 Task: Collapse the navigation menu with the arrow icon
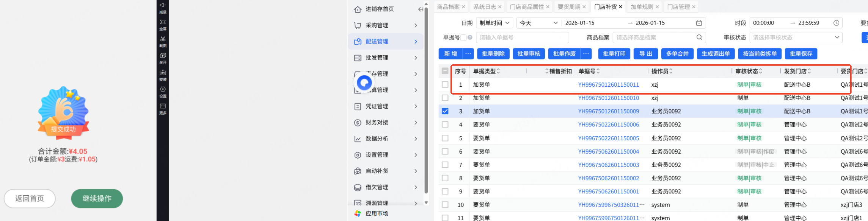(420, 9)
